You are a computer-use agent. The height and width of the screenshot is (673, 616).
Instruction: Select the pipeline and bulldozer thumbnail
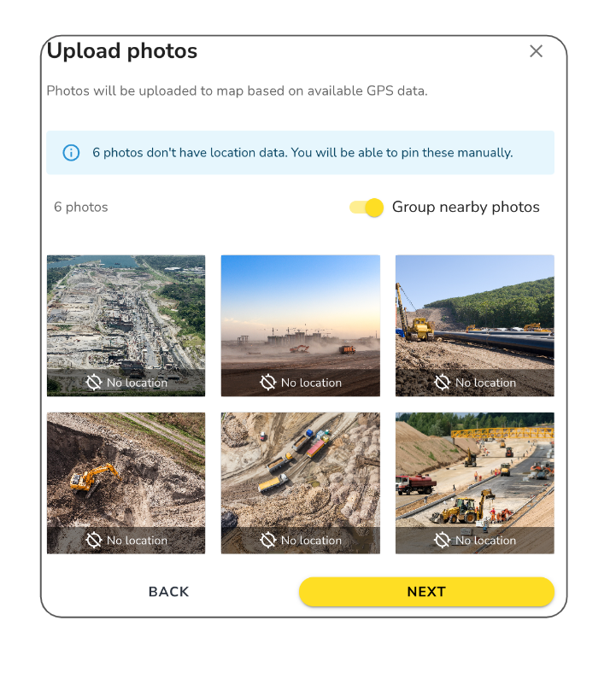475,325
